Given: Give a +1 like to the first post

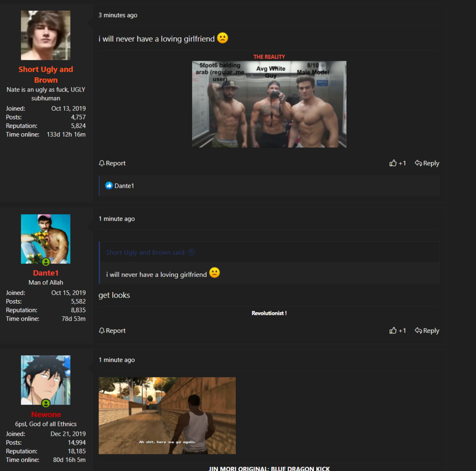Looking at the screenshot, I should tap(397, 163).
